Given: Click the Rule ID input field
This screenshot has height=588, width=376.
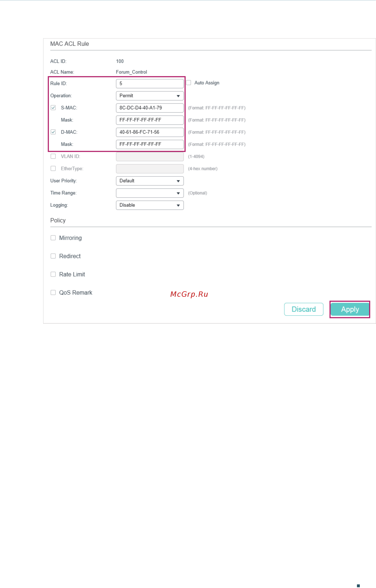Looking at the screenshot, I should point(150,84).
